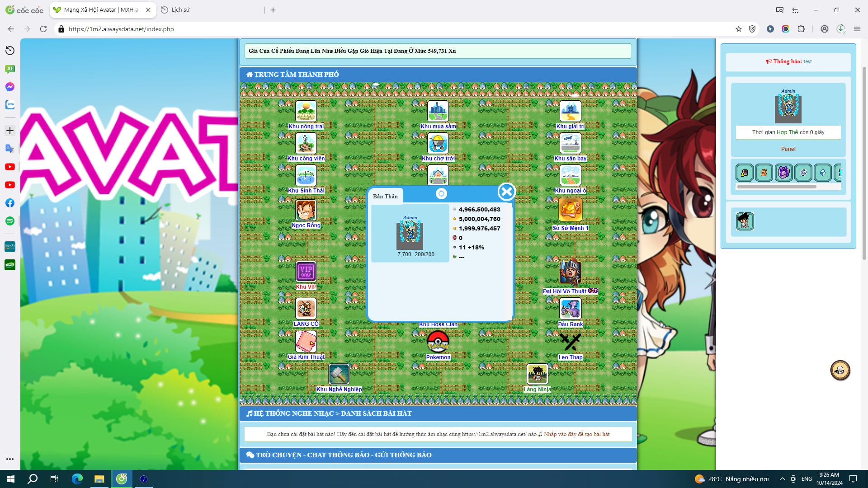Click the Thông báo: test notice

click(x=788, y=61)
